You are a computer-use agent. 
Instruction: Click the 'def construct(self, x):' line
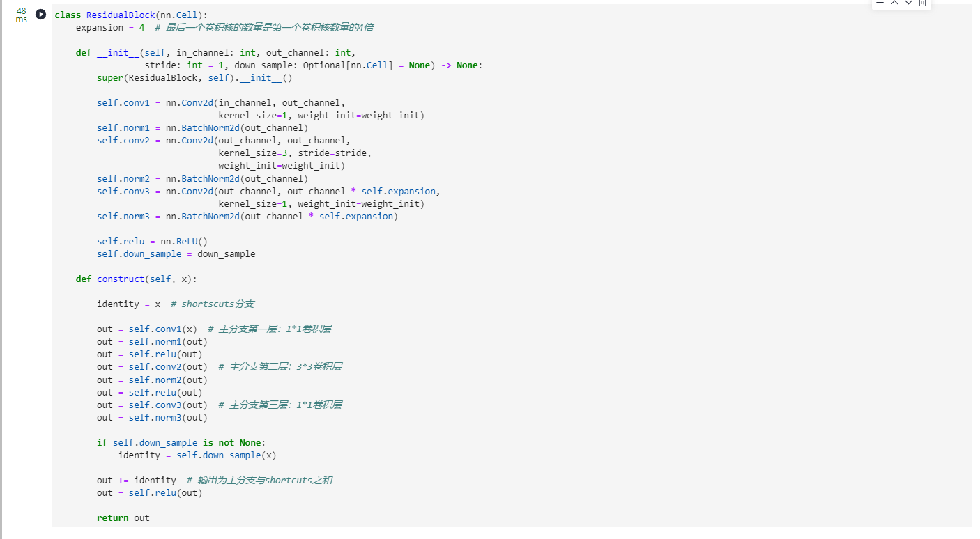pos(137,279)
